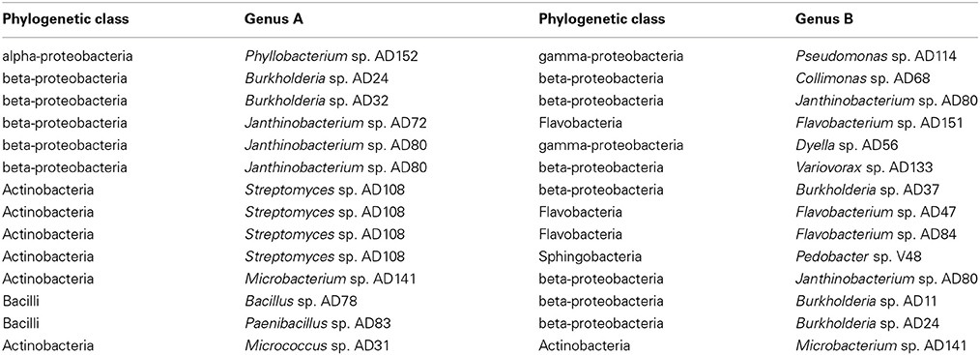The width and height of the screenshot is (980, 355).
Task: Select the Variovorax sp. AD133 entry
Action: coord(864,167)
